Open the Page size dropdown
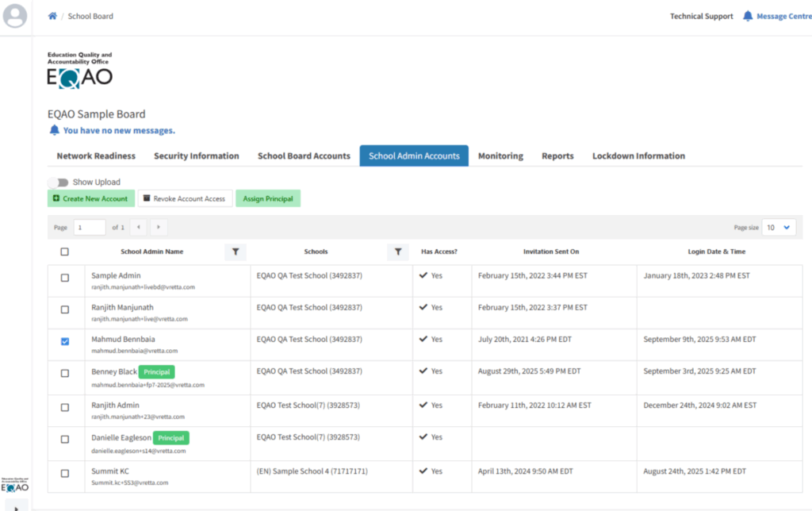This screenshot has height=511, width=812. (779, 227)
